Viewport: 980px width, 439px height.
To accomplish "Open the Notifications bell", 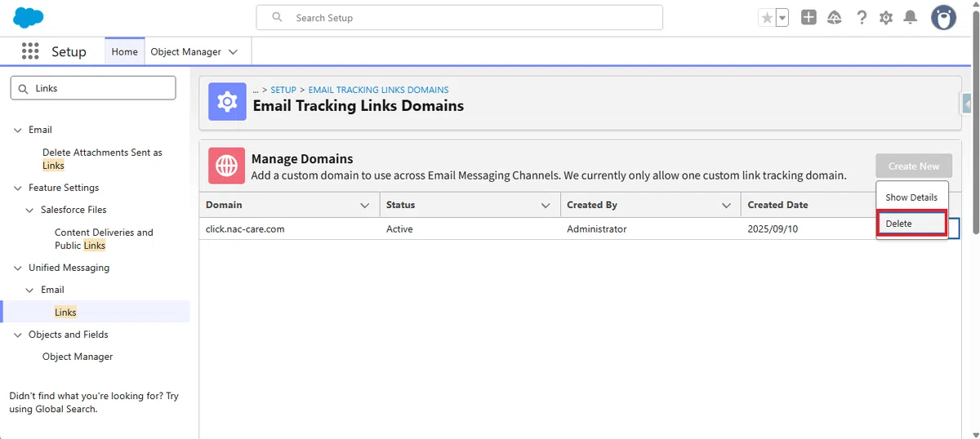I will (911, 17).
